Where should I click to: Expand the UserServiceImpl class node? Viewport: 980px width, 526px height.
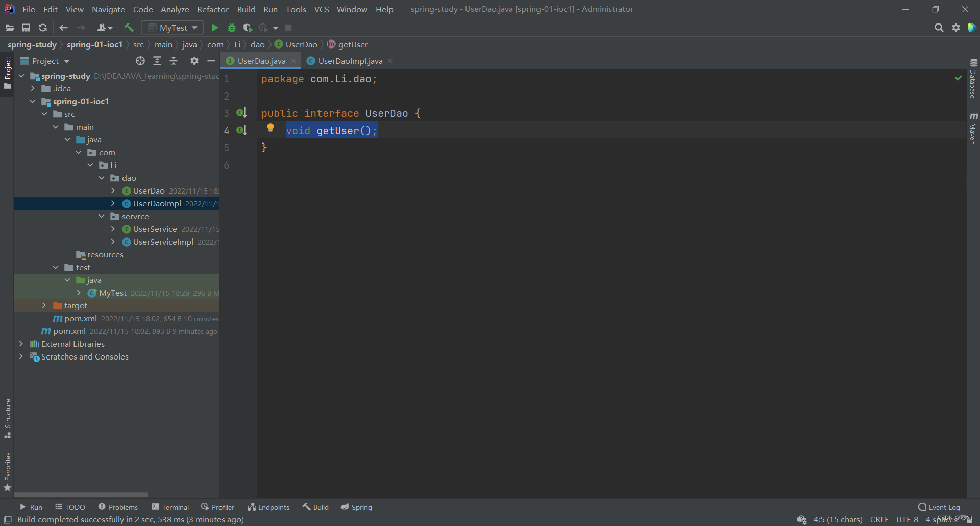coord(113,242)
